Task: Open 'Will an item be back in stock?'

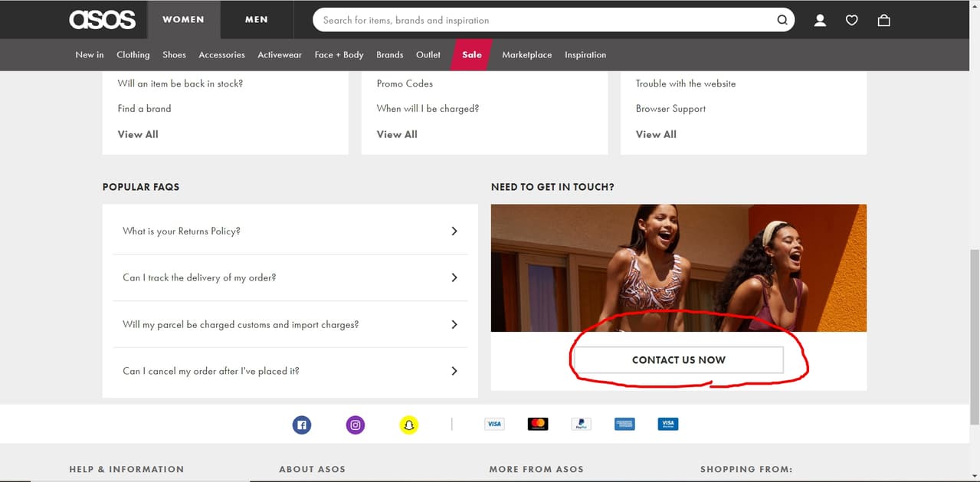Action: 180,84
